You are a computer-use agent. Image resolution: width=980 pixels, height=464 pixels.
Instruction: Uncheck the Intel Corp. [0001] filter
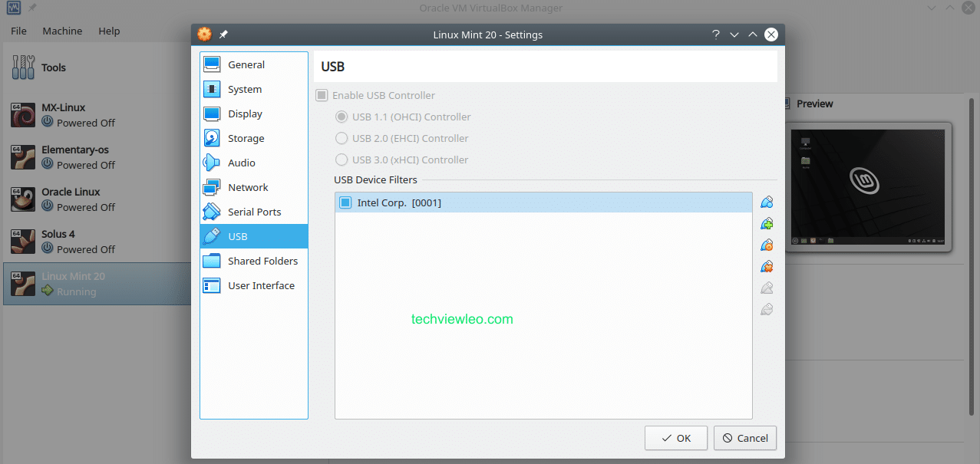coord(345,202)
